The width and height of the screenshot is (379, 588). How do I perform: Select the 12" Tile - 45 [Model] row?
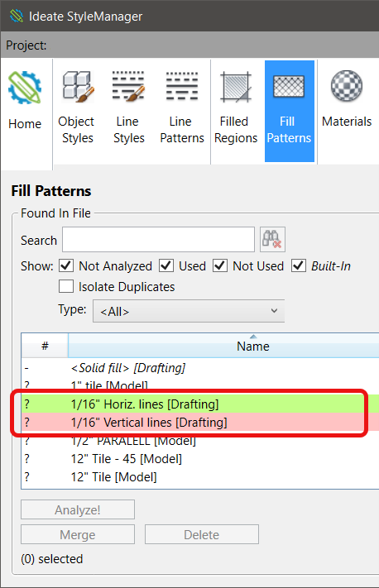tap(200, 459)
